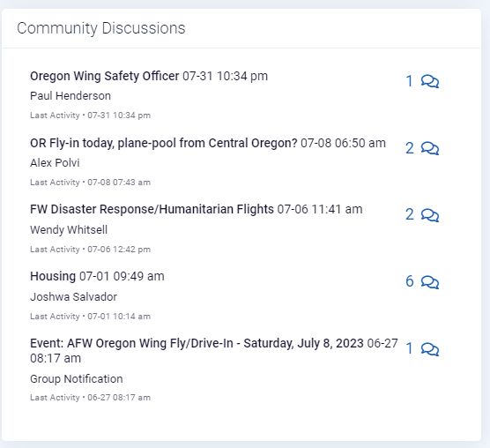
Task: Click the replies icon for AFW Oregon Wing Fly/Drive-In event
Action: tap(430, 349)
